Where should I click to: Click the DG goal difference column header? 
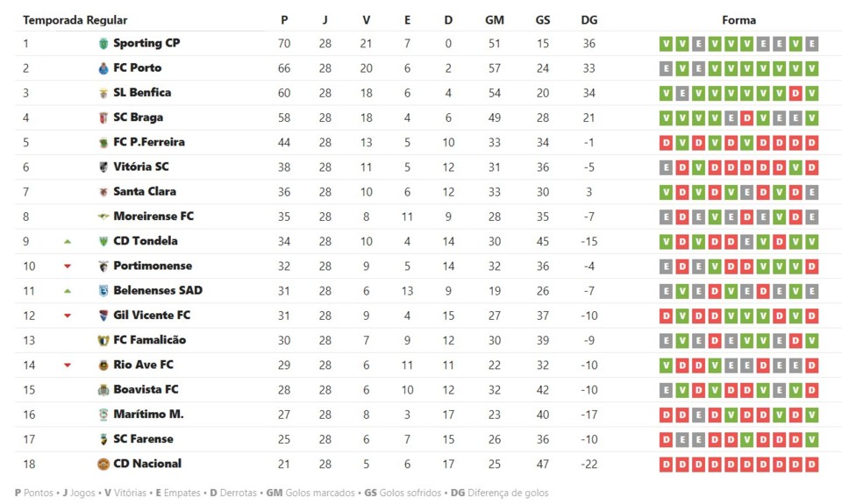coord(589,20)
